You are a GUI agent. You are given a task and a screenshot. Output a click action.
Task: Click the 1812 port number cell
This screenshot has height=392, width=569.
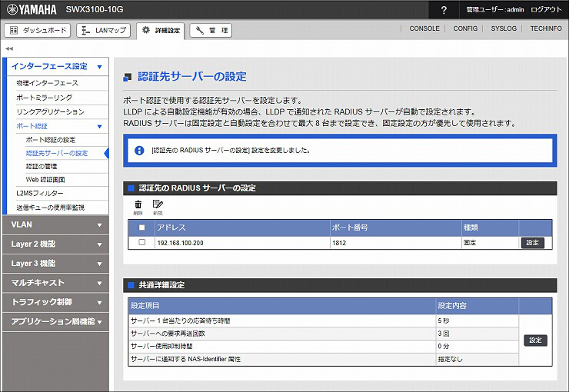pyautogui.click(x=395, y=243)
